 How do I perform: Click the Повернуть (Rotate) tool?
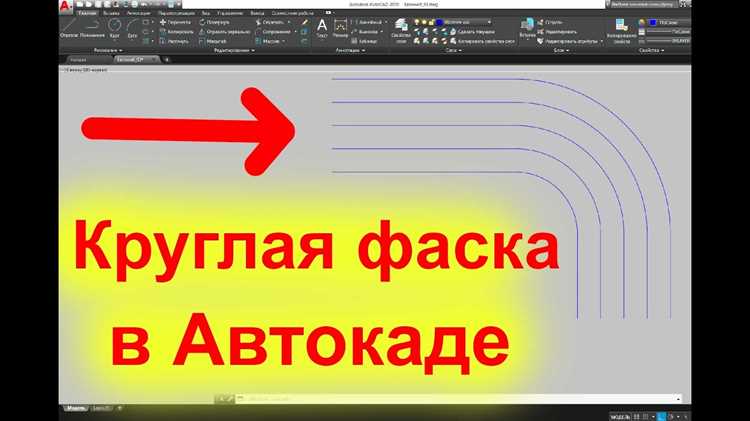[214, 22]
